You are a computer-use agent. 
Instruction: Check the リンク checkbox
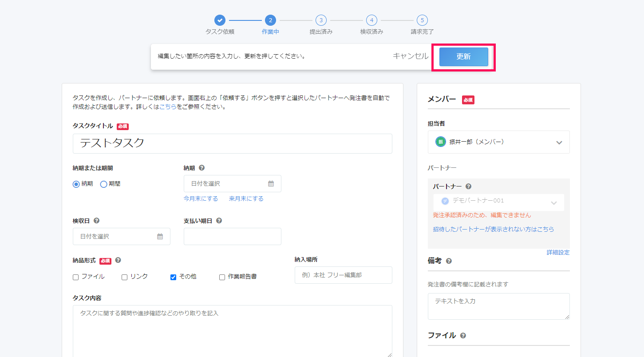(x=124, y=277)
